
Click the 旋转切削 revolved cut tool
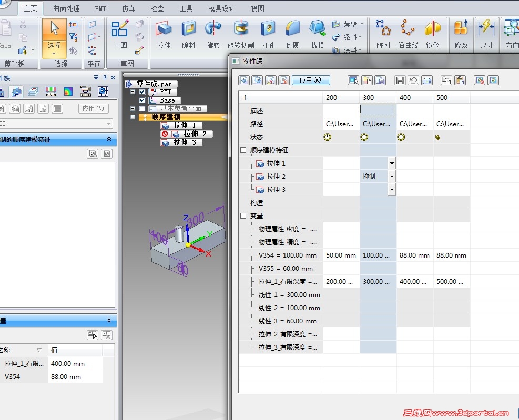(241, 34)
